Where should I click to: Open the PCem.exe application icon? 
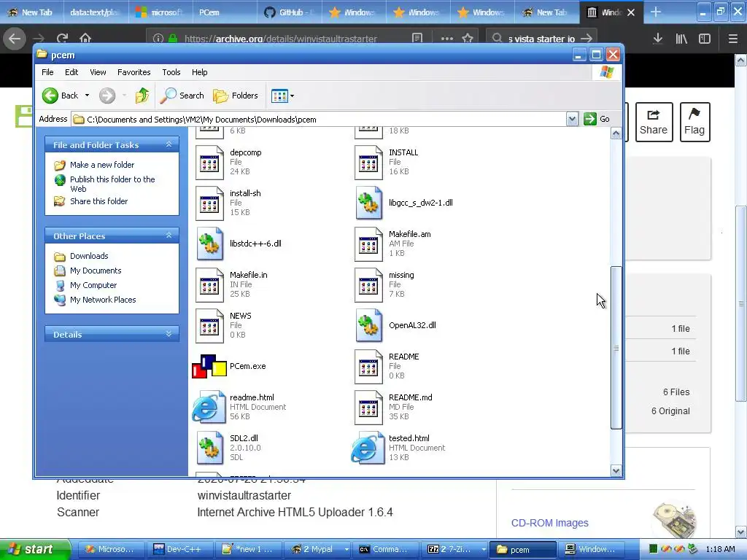[209, 366]
